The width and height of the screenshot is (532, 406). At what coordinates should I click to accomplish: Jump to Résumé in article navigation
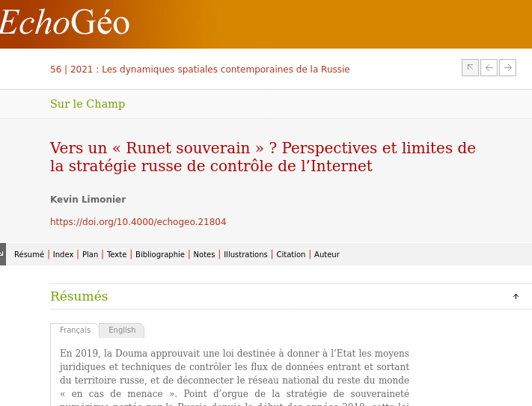tap(29, 255)
